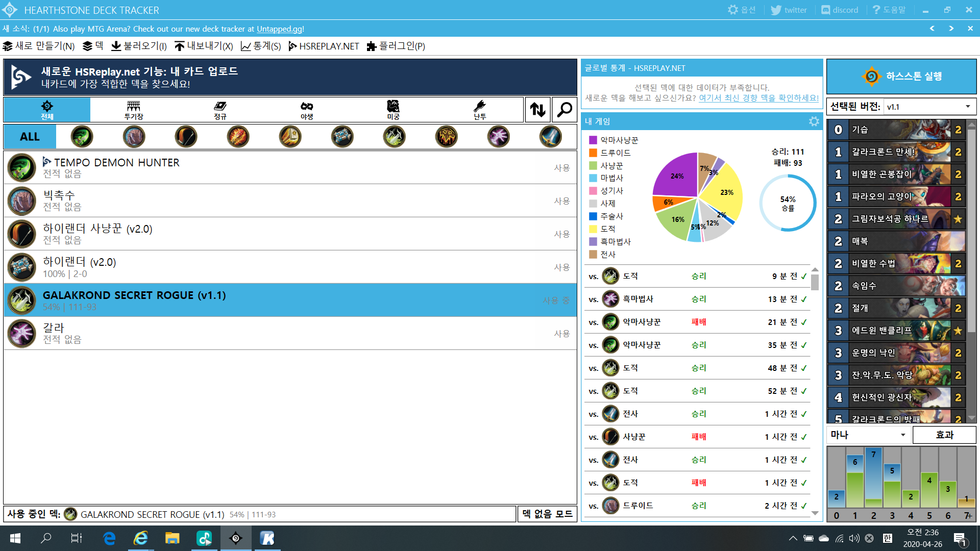980x551 pixels.
Task: Toggle 사용 for TEMPO DEMON HUNTER deck
Action: click(561, 168)
